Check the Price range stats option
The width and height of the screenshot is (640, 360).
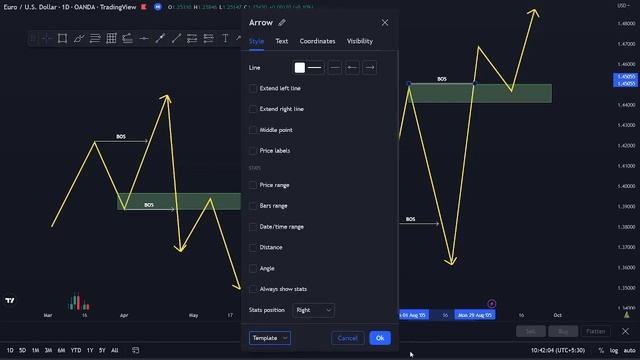(253, 185)
